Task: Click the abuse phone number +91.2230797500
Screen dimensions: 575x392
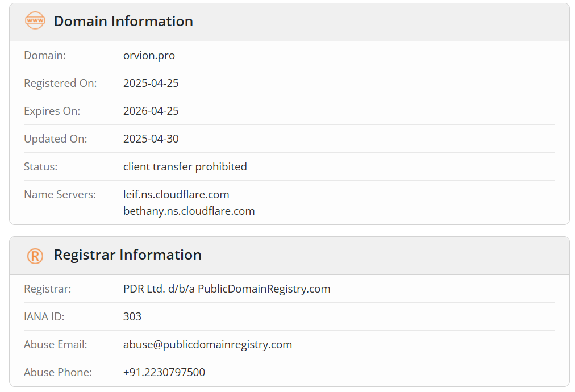Action: click(164, 372)
